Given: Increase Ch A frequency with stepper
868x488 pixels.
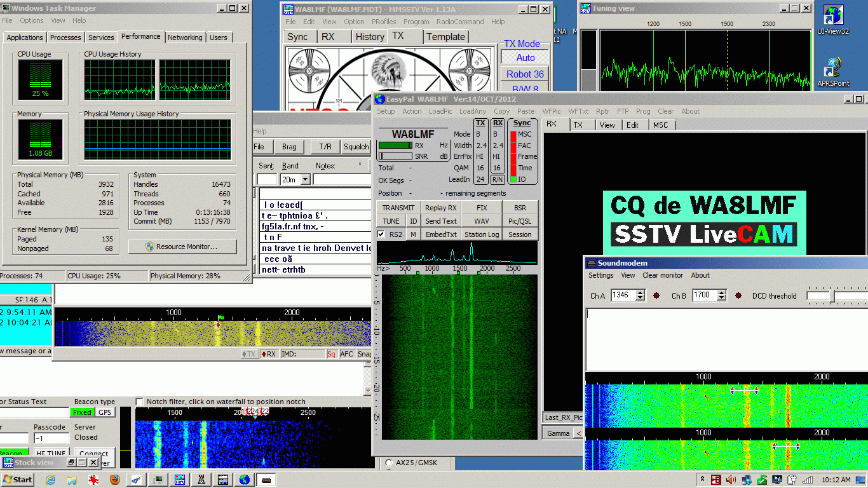Looking at the screenshot, I should (641, 293).
